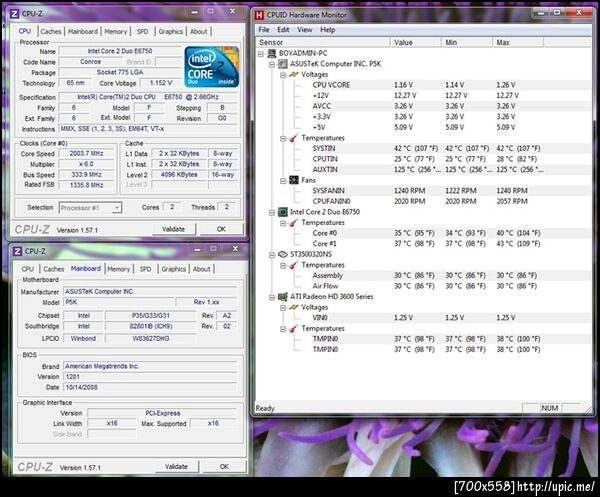Open Graphics tab in bottom CPU-Z window

(173, 269)
